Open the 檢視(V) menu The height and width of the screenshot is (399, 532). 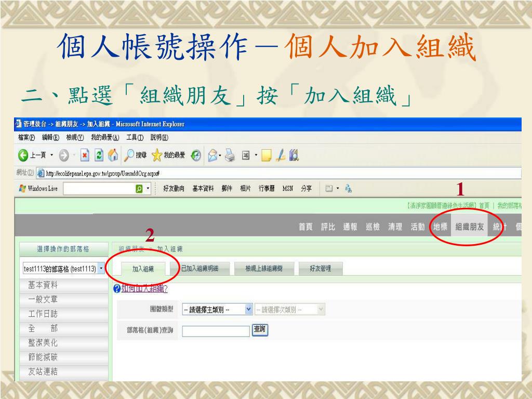(75, 137)
